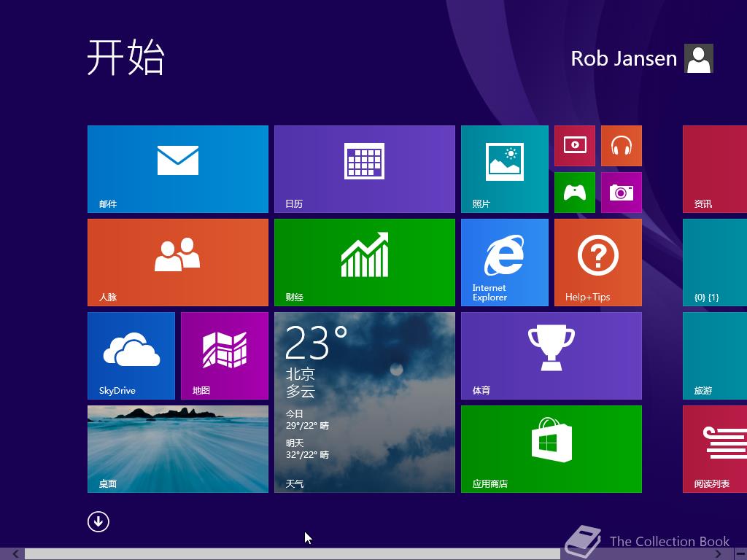Open the 日历 calendar tile
747x560 pixels.
[365, 169]
